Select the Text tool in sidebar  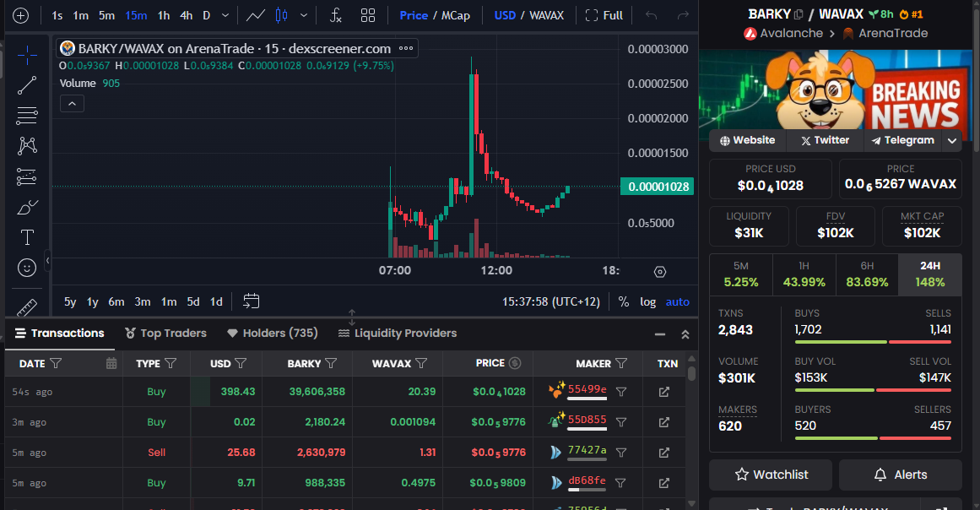pyautogui.click(x=27, y=237)
